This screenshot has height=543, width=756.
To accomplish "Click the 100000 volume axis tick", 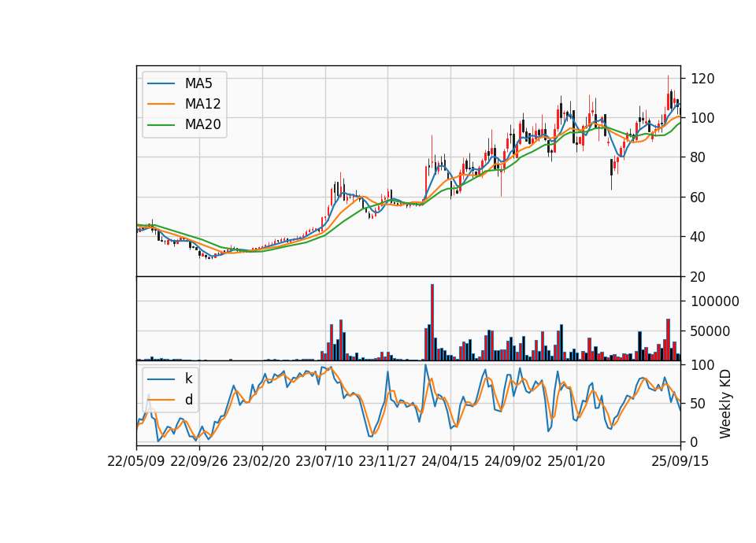I will pyautogui.click(x=715, y=301).
